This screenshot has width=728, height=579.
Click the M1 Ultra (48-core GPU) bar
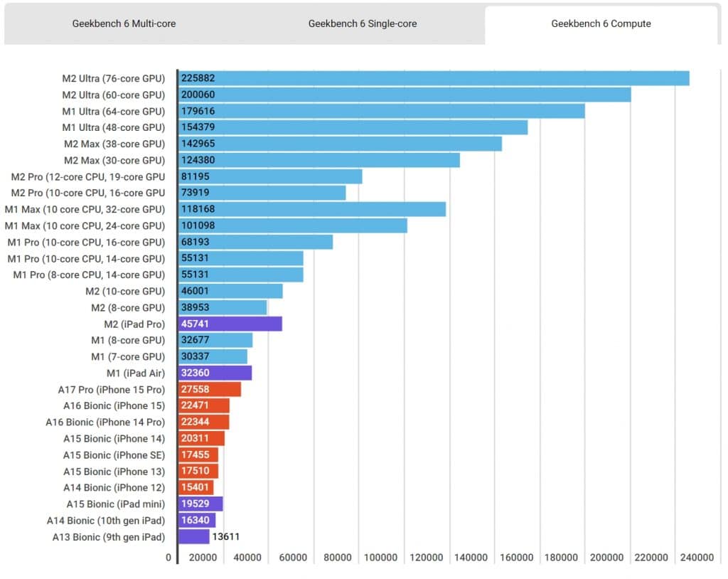pos(353,127)
